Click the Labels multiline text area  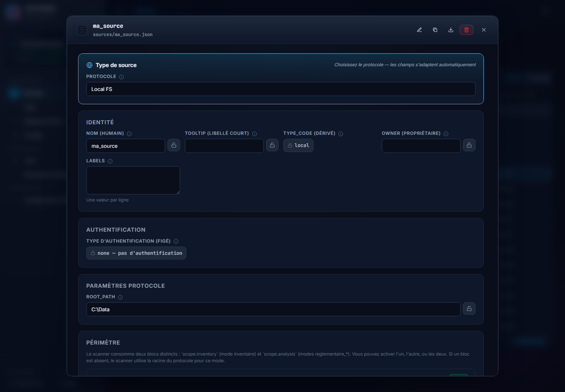[133, 180]
